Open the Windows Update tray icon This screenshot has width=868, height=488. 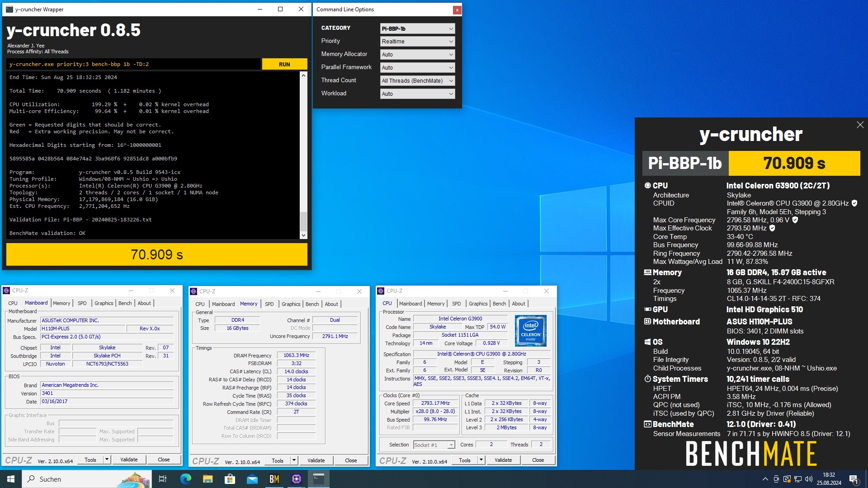787,479
